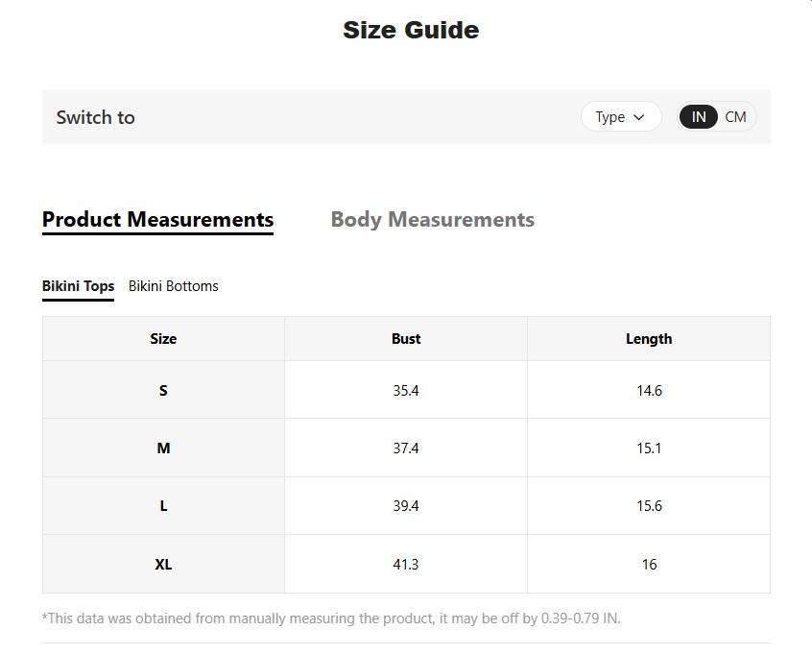Switch to Body Measurements tab
Viewport: 812px width, 655px height.
432,220
